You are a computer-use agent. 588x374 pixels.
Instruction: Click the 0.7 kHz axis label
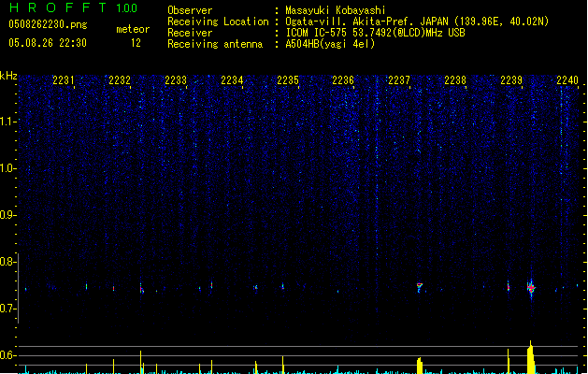[7, 309]
